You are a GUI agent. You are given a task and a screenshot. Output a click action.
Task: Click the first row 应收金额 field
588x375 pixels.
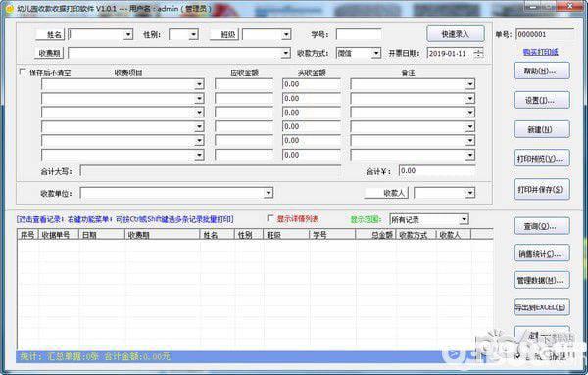click(x=244, y=84)
